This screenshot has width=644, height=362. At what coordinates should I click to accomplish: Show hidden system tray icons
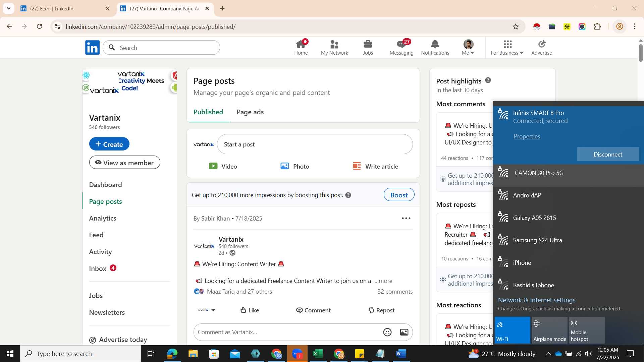pyautogui.click(x=548, y=354)
